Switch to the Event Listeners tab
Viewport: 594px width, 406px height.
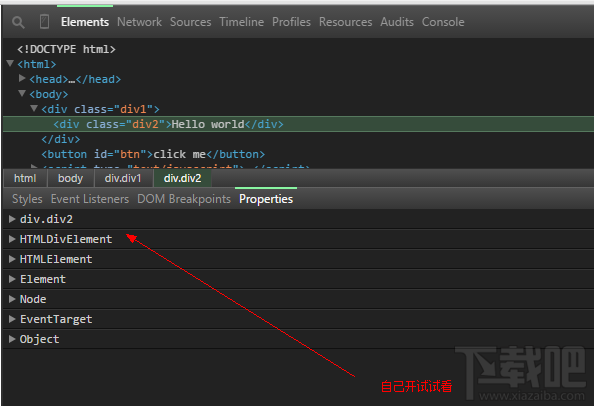click(x=90, y=199)
